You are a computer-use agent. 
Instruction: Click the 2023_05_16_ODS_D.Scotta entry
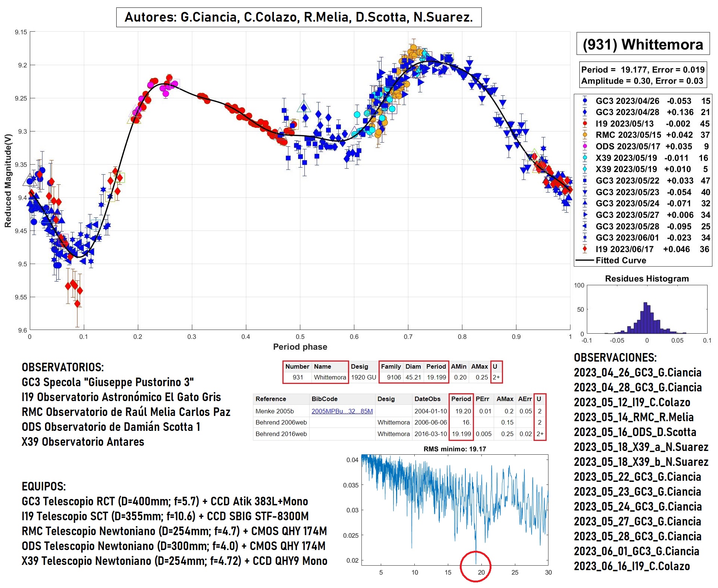click(x=635, y=432)
